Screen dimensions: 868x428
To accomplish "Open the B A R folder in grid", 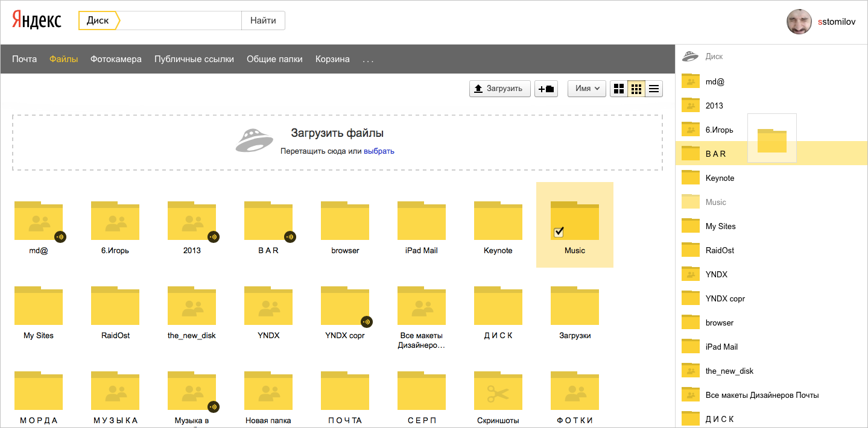I will (268, 221).
